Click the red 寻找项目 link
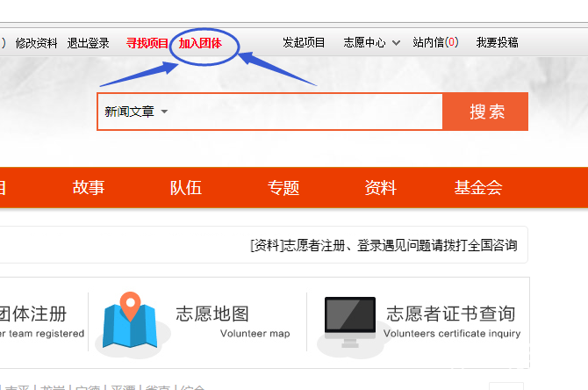Image resolution: width=588 pixels, height=390 pixels. pos(147,42)
